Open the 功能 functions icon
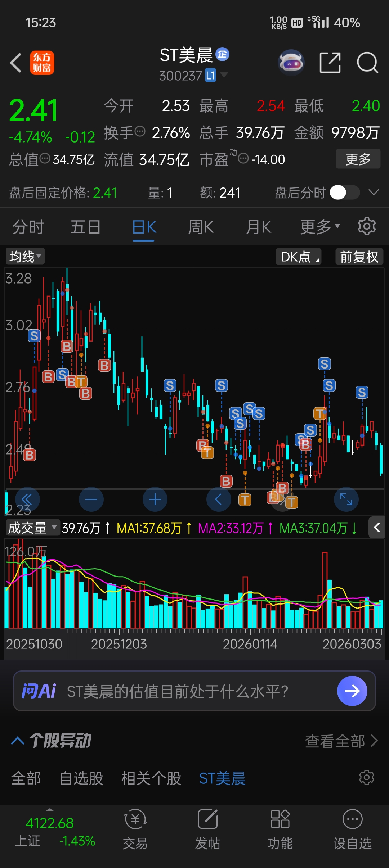389x868 pixels. point(280,829)
